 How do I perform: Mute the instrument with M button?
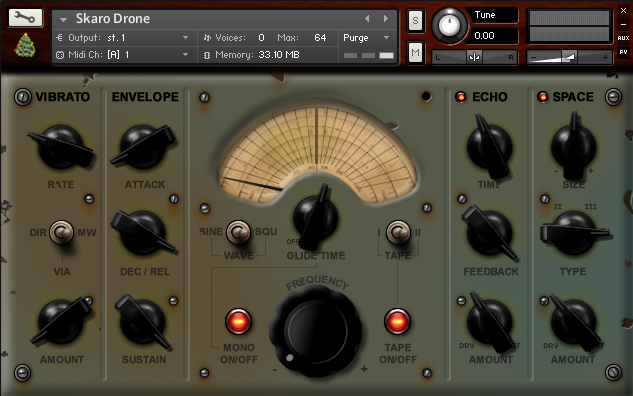pos(415,52)
